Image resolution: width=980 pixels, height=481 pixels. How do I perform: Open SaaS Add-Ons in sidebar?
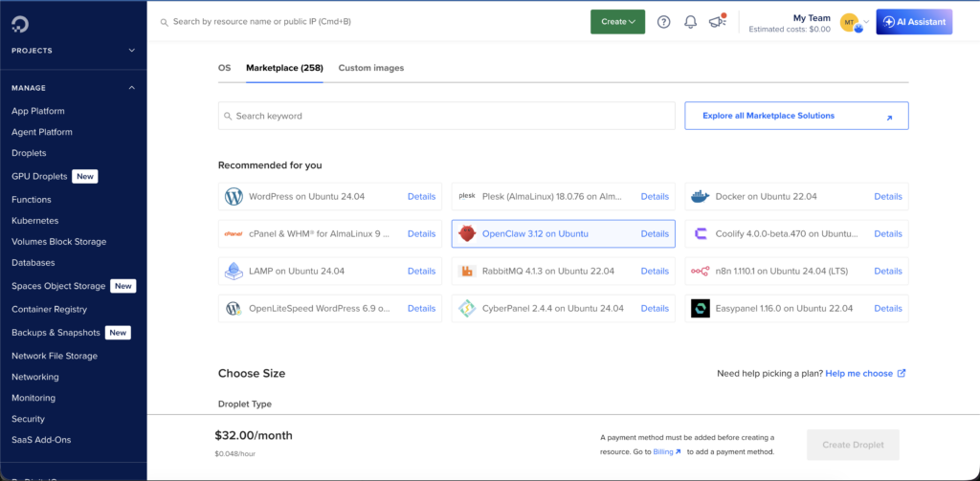pos(41,440)
